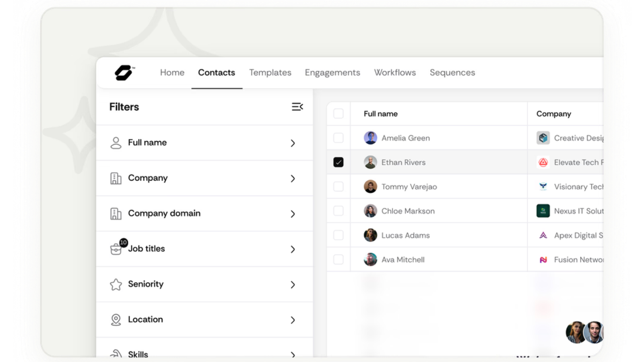Check the Amelia Green row checkbox
This screenshot has width=644, height=362.
[x=339, y=138]
